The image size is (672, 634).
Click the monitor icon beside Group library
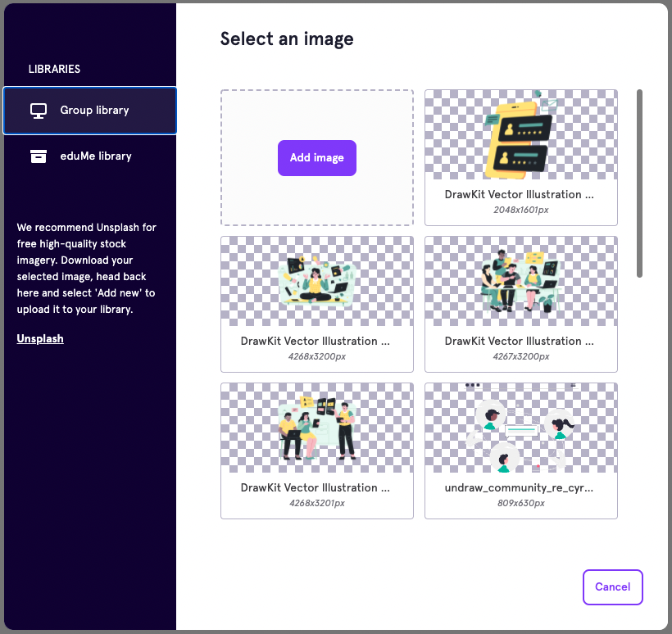pos(39,111)
